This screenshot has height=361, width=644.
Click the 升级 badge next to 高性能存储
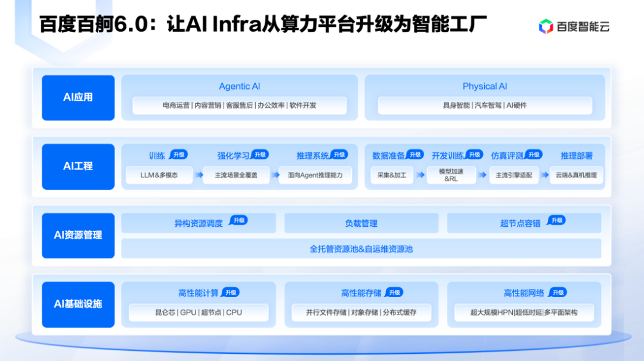(x=394, y=292)
